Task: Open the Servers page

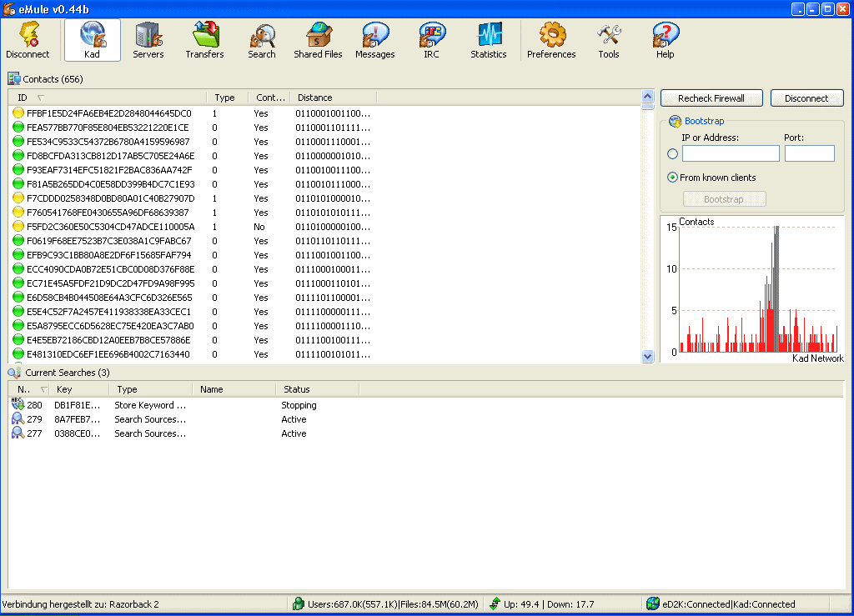Action: (148, 40)
